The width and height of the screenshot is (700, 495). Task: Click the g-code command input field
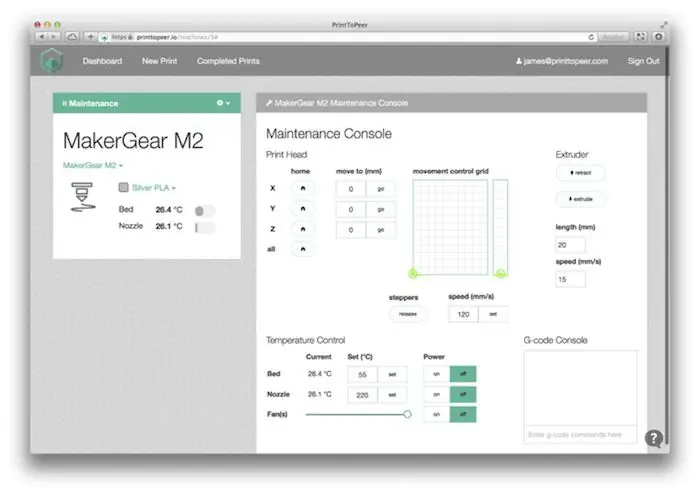pos(580,434)
